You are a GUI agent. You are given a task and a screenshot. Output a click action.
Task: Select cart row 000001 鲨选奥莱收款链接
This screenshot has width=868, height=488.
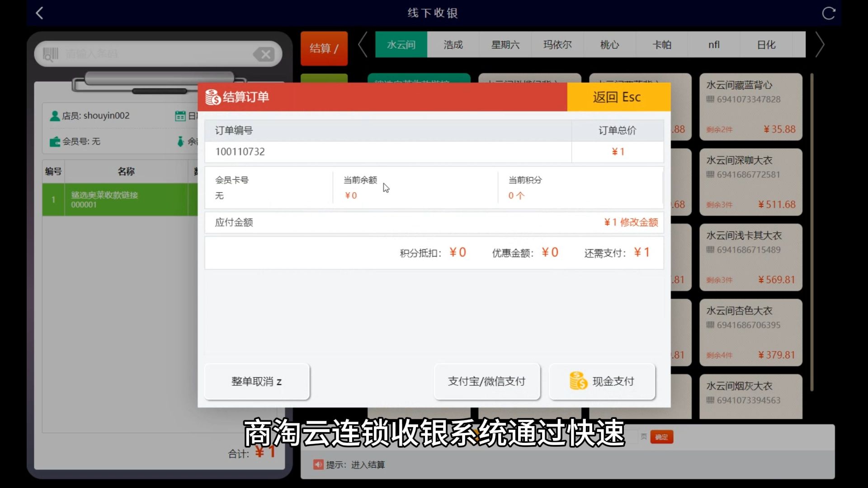tap(120, 200)
